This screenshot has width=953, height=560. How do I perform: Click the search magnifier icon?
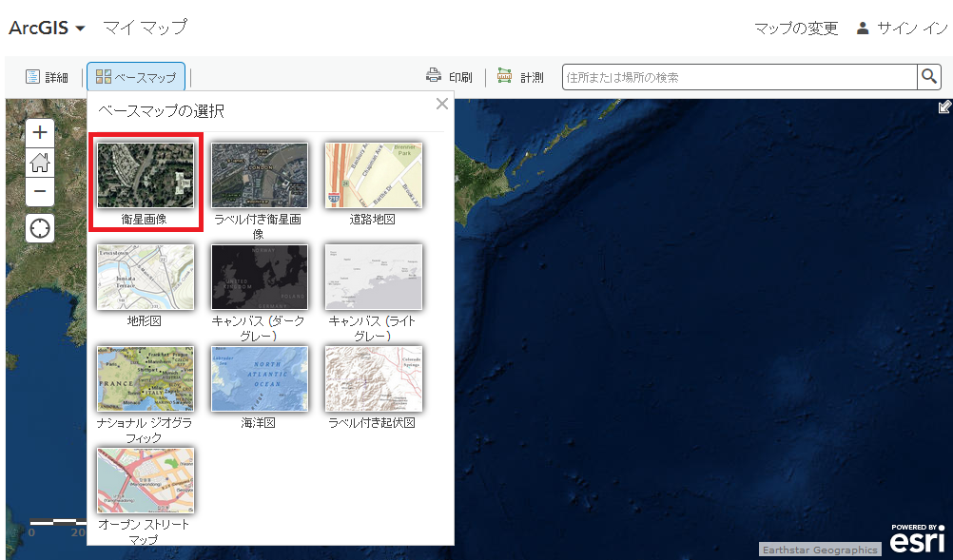pyautogui.click(x=928, y=77)
